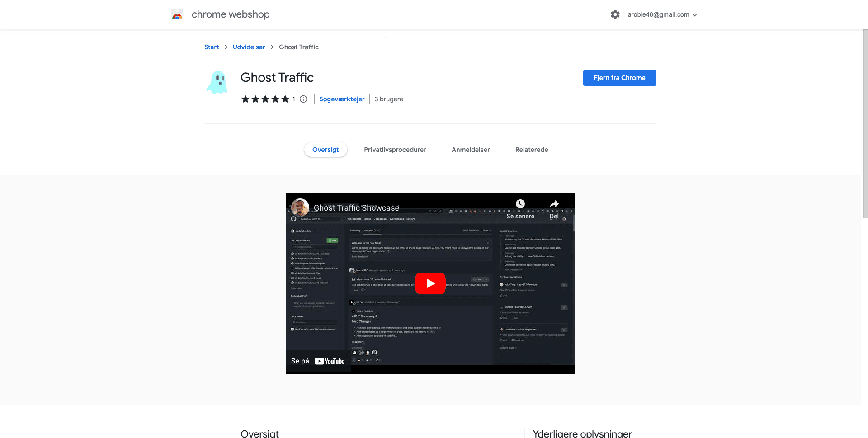Image resolution: width=868 pixels, height=438 pixels.
Task: Open the Søgeværktøjer category link
Action: pyautogui.click(x=342, y=99)
